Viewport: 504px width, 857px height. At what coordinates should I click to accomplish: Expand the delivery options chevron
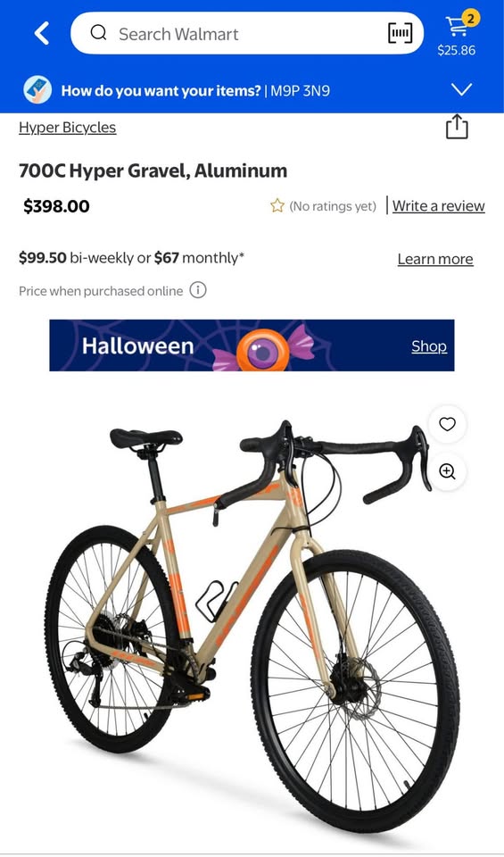point(462,89)
